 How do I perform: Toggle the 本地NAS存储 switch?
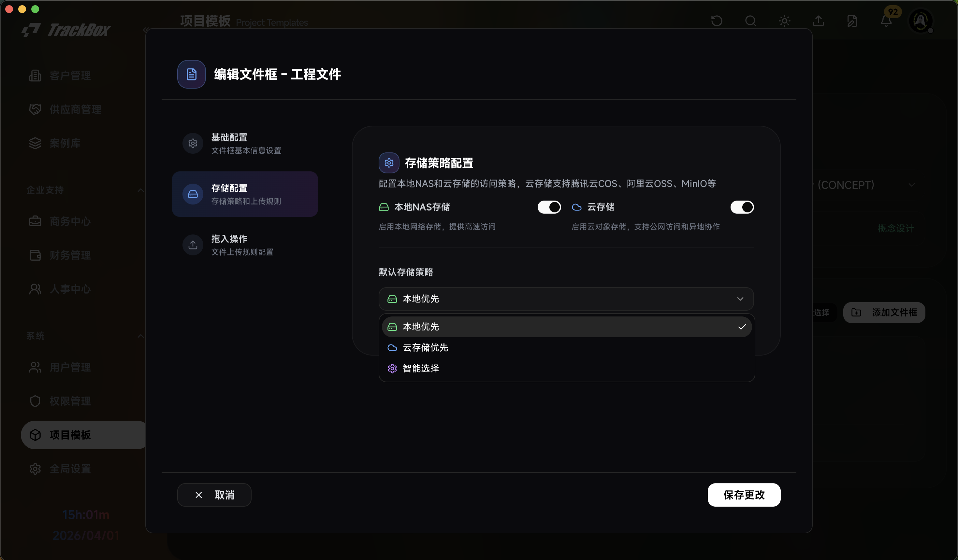click(549, 207)
